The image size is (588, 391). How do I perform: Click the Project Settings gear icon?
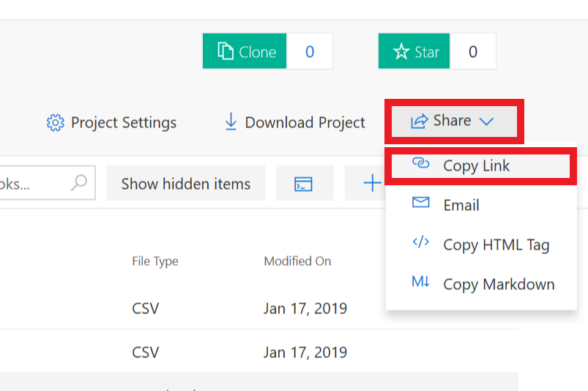(x=56, y=122)
